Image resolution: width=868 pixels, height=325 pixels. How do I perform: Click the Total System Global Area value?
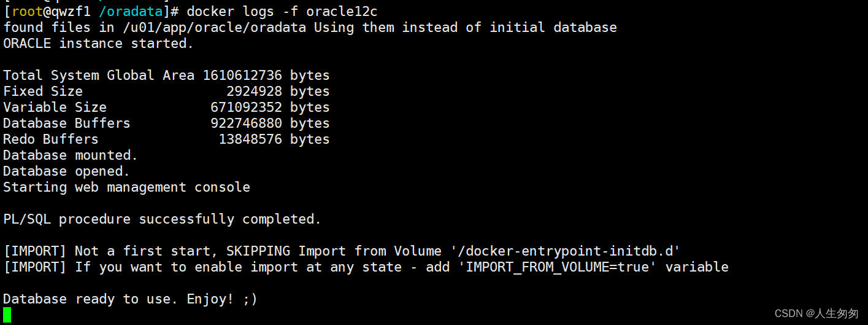242,75
